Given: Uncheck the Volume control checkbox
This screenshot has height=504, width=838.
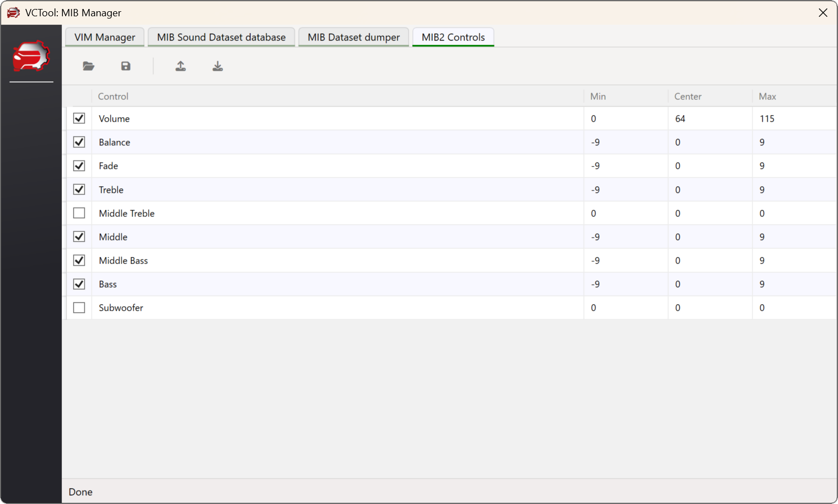Looking at the screenshot, I should tap(79, 118).
